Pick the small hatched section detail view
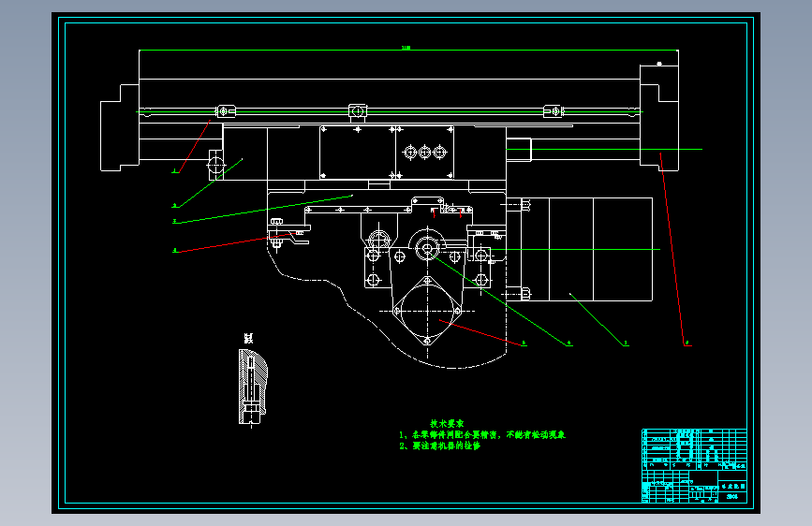Viewport: 812px width, 526px height. tap(253, 387)
